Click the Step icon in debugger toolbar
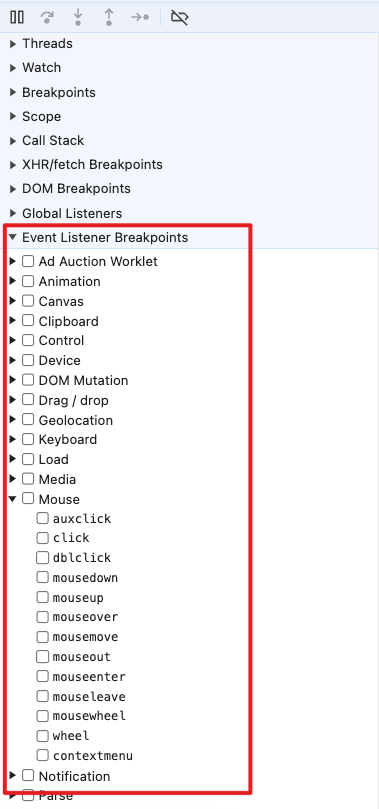The width and height of the screenshot is (379, 809). click(140, 18)
